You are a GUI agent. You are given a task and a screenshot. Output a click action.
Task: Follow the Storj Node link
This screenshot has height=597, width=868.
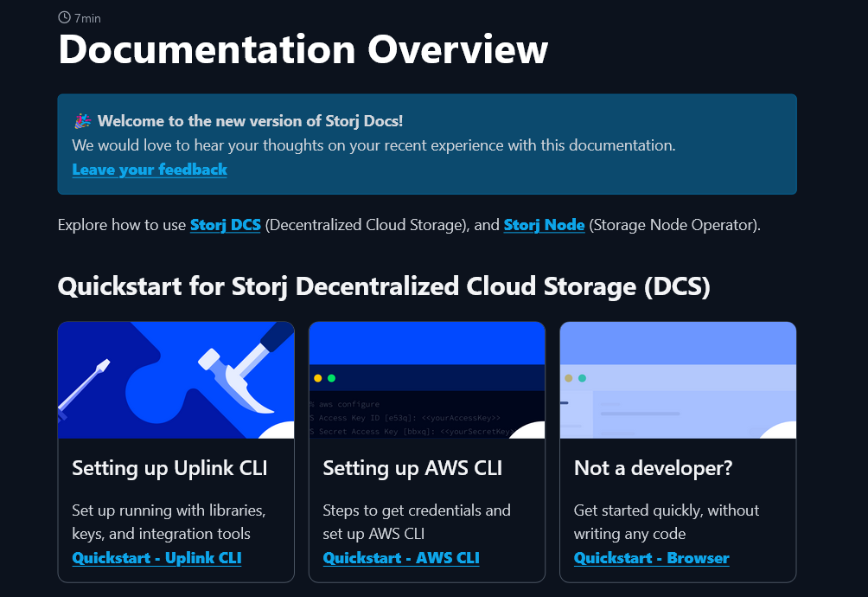[x=544, y=225]
